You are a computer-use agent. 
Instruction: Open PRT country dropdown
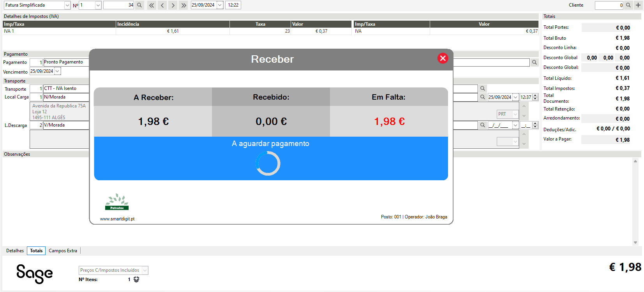[515, 114]
